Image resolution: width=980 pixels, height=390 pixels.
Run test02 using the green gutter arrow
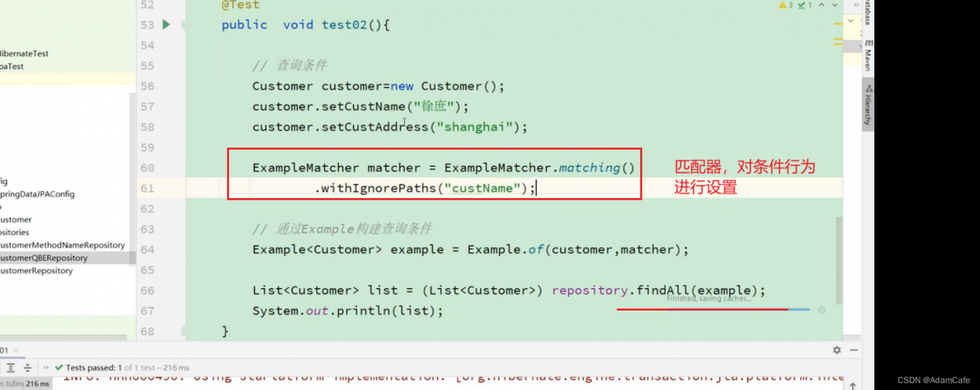[x=166, y=24]
